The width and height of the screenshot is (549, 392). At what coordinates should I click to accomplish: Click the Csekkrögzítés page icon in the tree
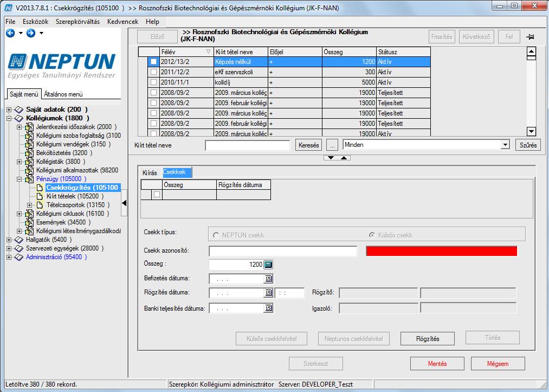[x=40, y=188]
